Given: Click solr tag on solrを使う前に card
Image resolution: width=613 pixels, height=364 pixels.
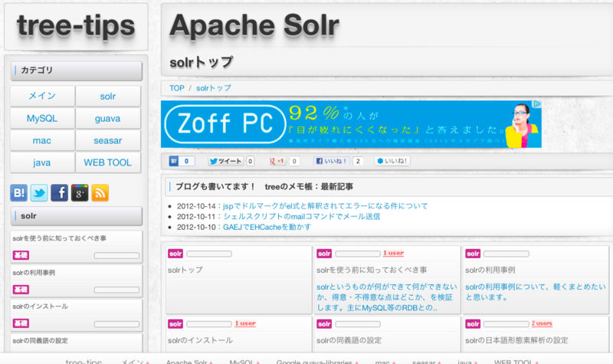Looking at the screenshot, I should coord(324,254).
